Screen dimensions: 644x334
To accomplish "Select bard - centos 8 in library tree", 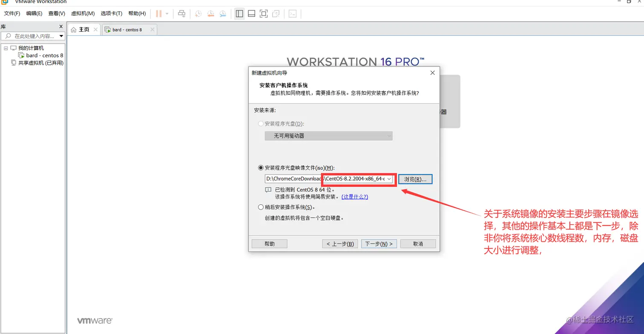I will [x=45, y=55].
